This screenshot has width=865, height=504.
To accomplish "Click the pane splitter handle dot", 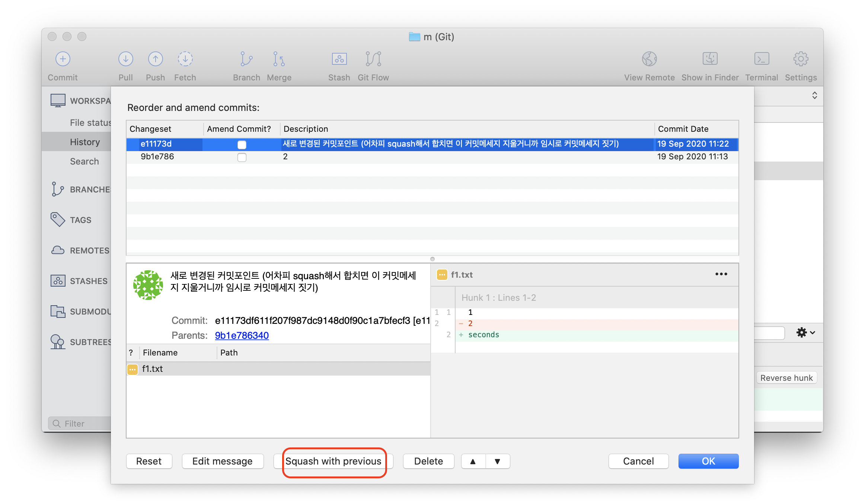I will point(432,259).
